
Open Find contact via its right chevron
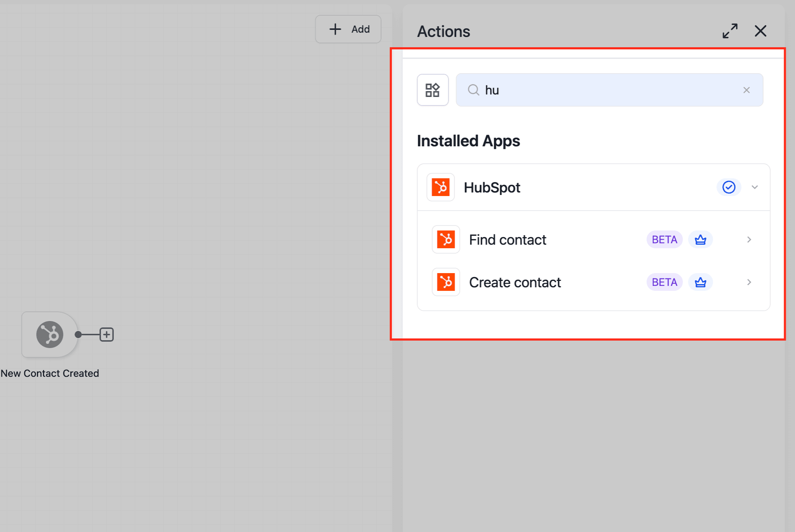click(749, 240)
